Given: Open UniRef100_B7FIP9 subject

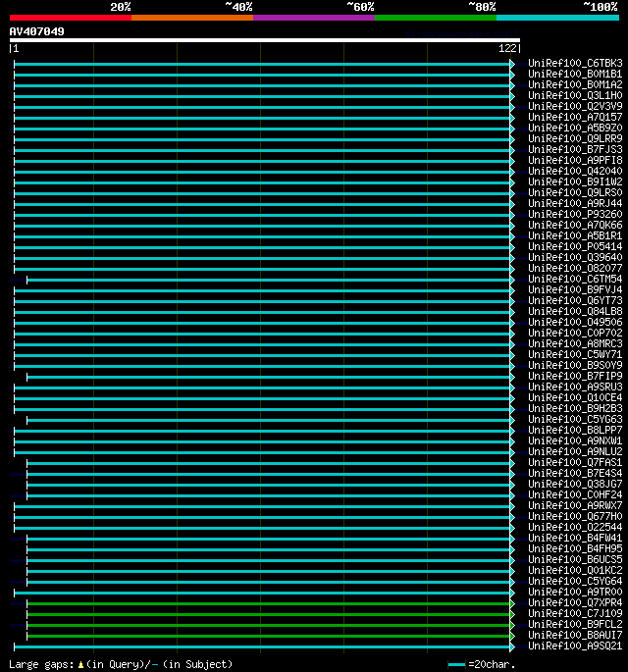Looking at the screenshot, I should pyautogui.click(x=575, y=377).
